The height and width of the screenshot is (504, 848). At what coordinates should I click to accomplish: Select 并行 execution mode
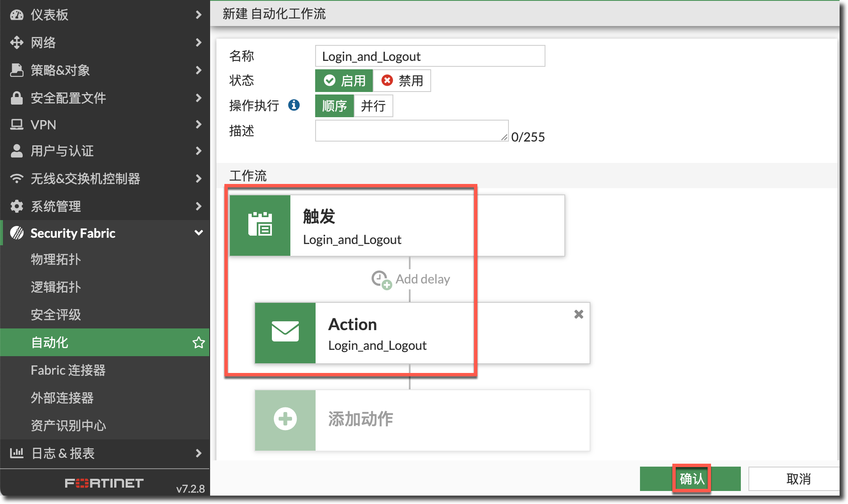click(373, 106)
